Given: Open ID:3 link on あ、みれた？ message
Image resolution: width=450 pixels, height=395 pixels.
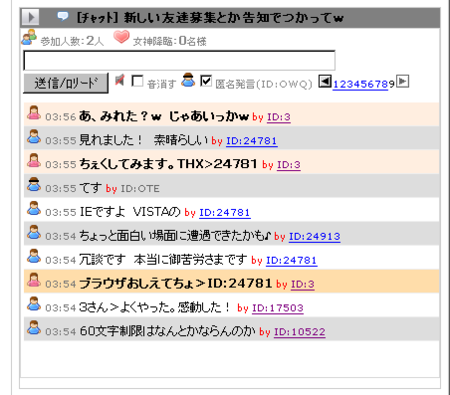Looking at the screenshot, I should [279, 117].
